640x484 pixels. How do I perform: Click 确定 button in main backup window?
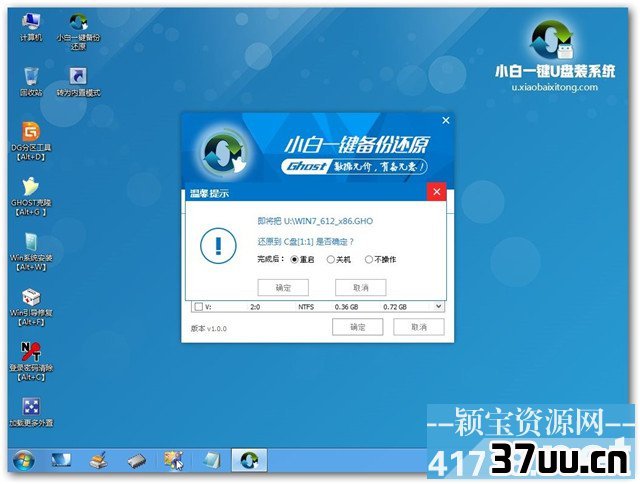click(x=358, y=327)
